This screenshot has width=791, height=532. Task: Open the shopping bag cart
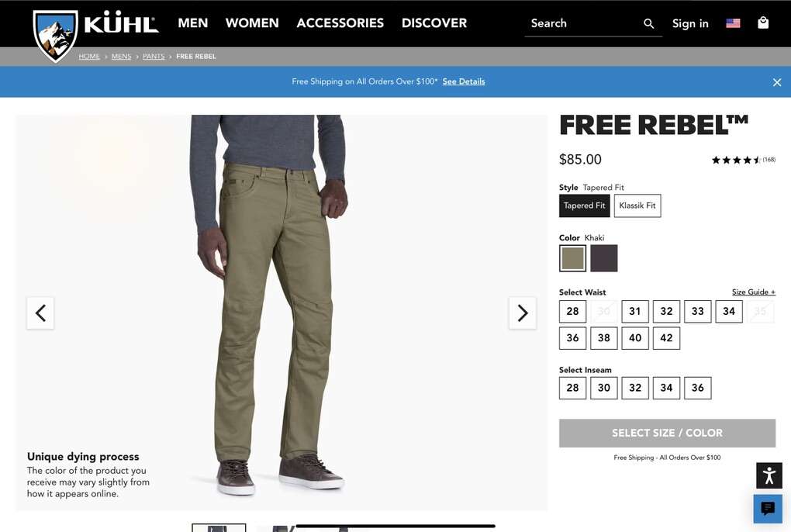click(x=763, y=22)
